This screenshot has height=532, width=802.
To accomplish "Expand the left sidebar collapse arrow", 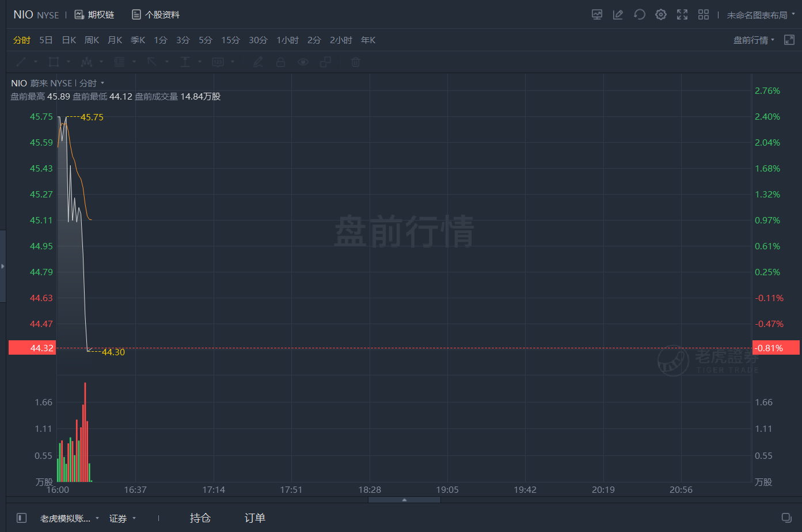I will tap(3, 266).
